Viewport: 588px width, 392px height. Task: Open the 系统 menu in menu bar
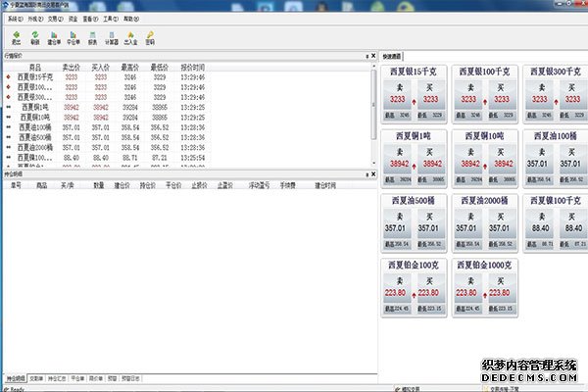[x=16, y=19]
